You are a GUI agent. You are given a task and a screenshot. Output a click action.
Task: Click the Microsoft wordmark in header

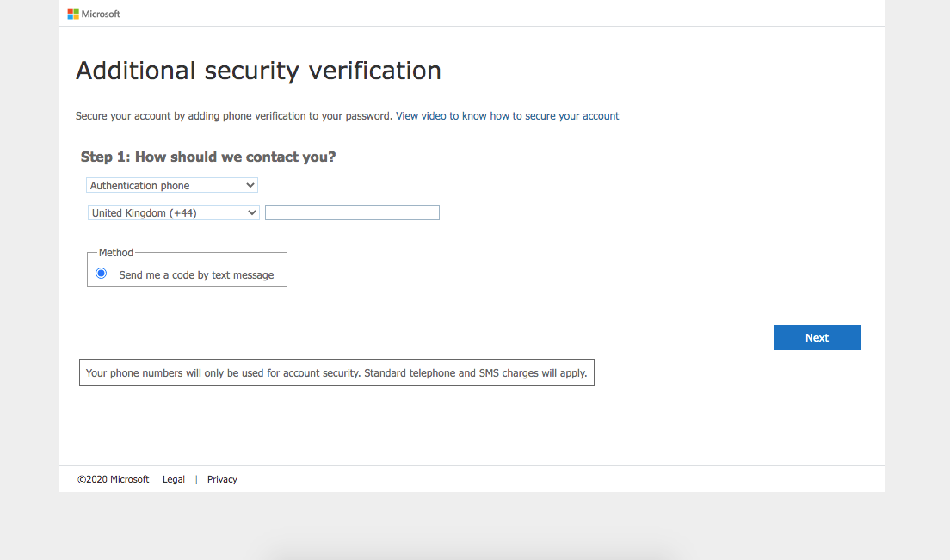coord(101,14)
